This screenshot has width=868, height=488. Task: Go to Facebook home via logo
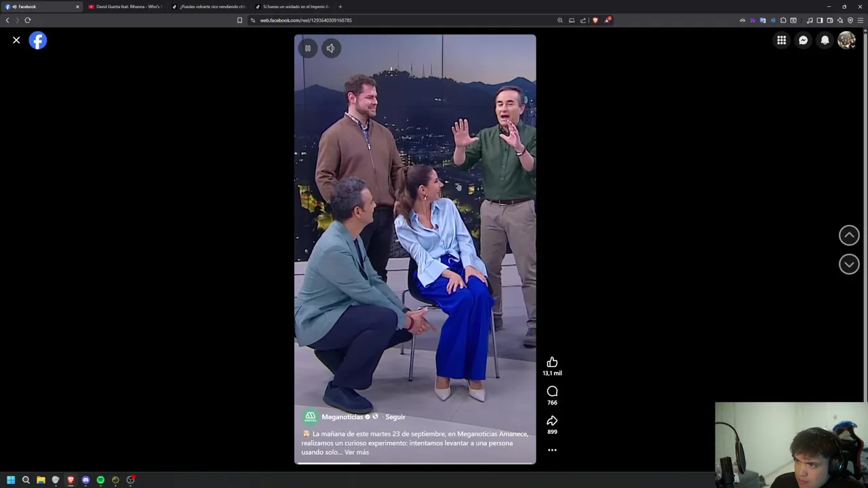(x=38, y=41)
